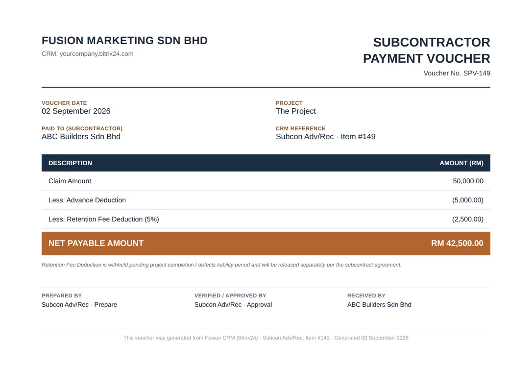Click the AMOUNT (RM) column header
This screenshot has height=392, width=532.
[461, 163]
